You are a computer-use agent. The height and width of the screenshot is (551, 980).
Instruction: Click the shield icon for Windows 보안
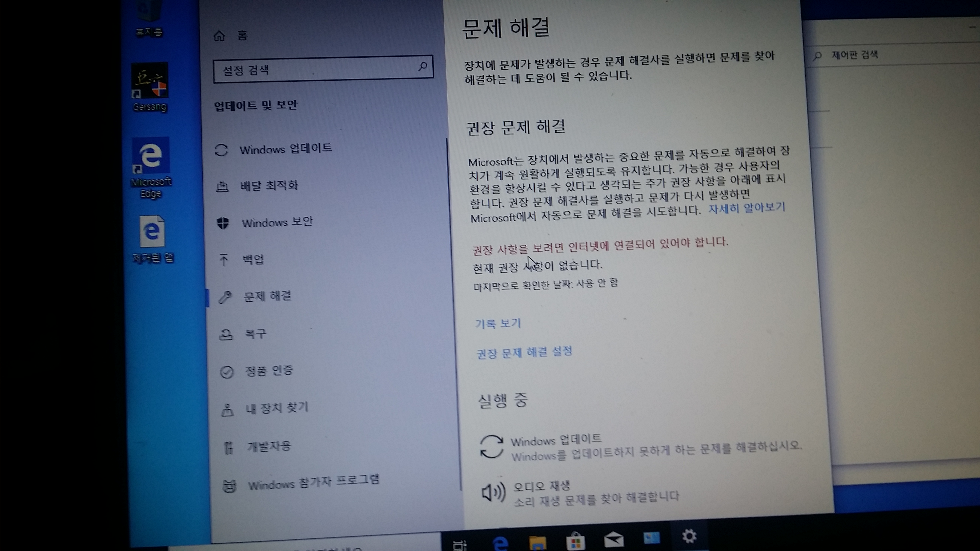pyautogui.click(x=223, y=223)
